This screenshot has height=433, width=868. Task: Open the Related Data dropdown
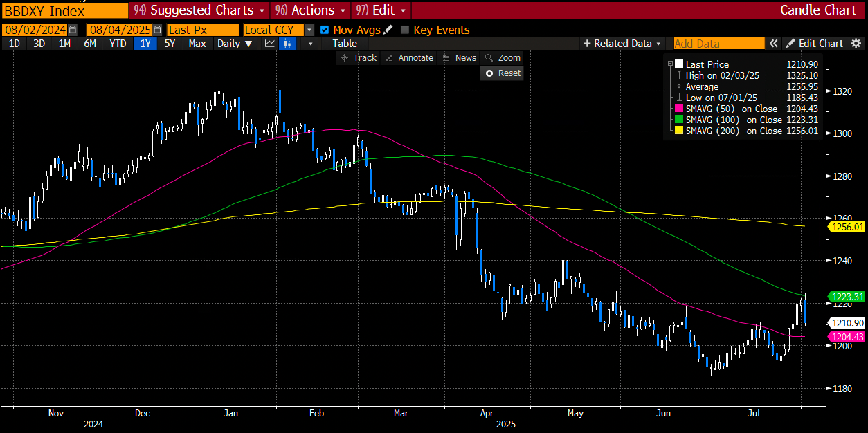pyautogui.click(x=622, y=44)
